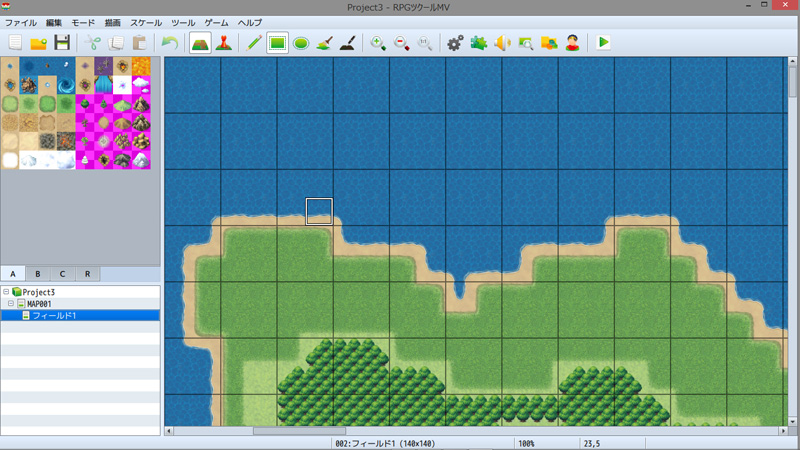Select the Ellipse drawing tool

pyautogui.click(x=301, y=43)
